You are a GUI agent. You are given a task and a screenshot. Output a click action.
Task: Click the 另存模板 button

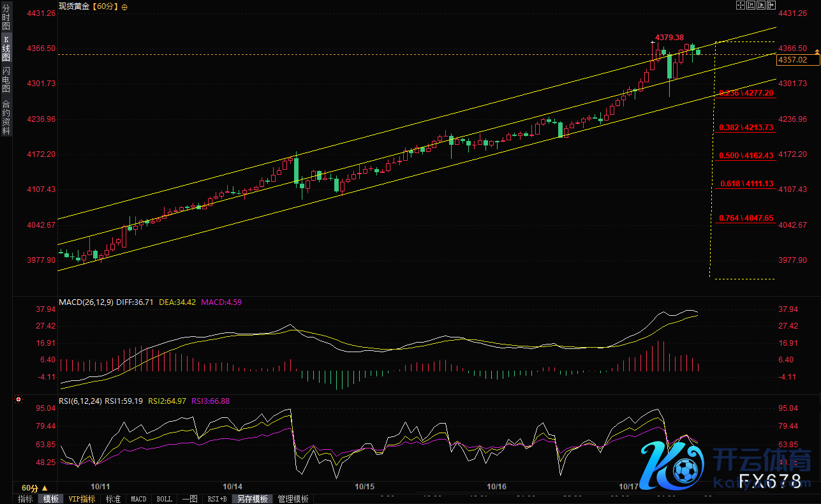click(253, 499)
